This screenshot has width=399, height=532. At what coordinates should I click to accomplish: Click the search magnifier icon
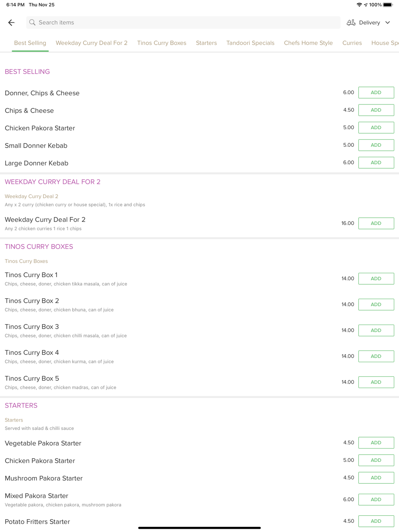[x=32, y=23]
